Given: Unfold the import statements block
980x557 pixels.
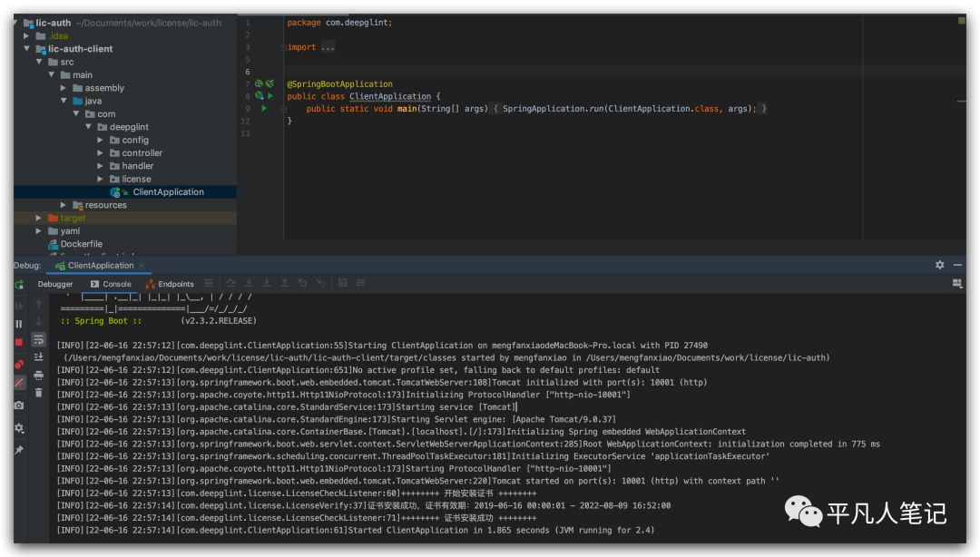Looking at the screenshot, I should click(284, 47).
